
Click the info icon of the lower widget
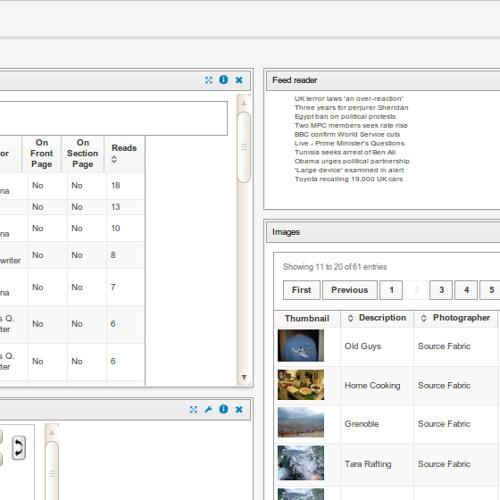(224, 409)
